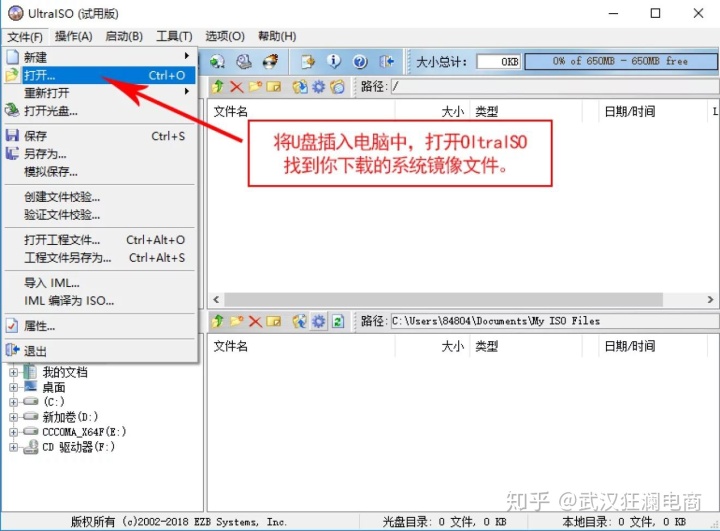This screenshot has width=720, height=531.
Task: Choose 保存 menu entry
Action: [100, 136]
